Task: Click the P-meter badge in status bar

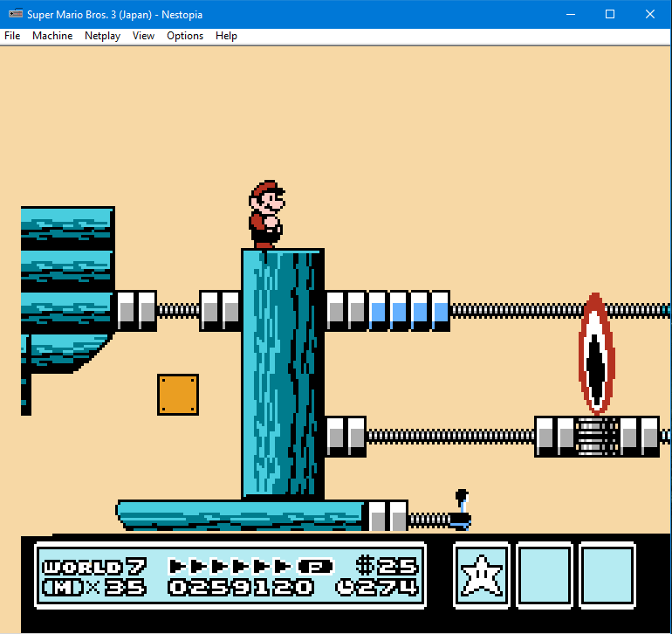Action: coord(316,566)
